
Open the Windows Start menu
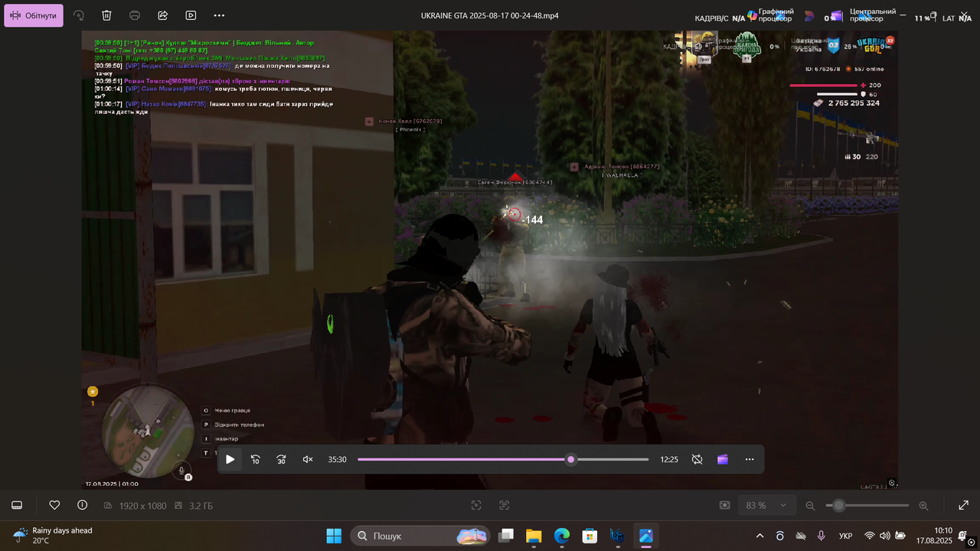(334, 536)
